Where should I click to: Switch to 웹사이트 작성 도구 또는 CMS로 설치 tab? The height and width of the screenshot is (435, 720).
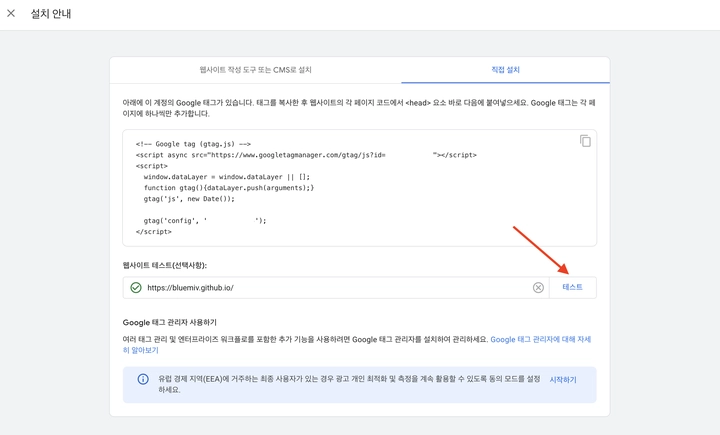pyautogui.click(x=255, y=70)
